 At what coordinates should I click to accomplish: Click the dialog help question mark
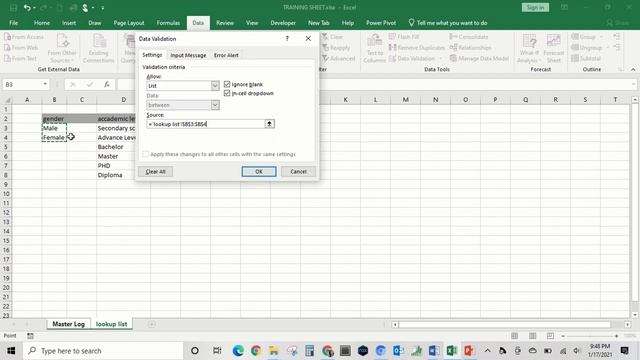click(287, 38)
